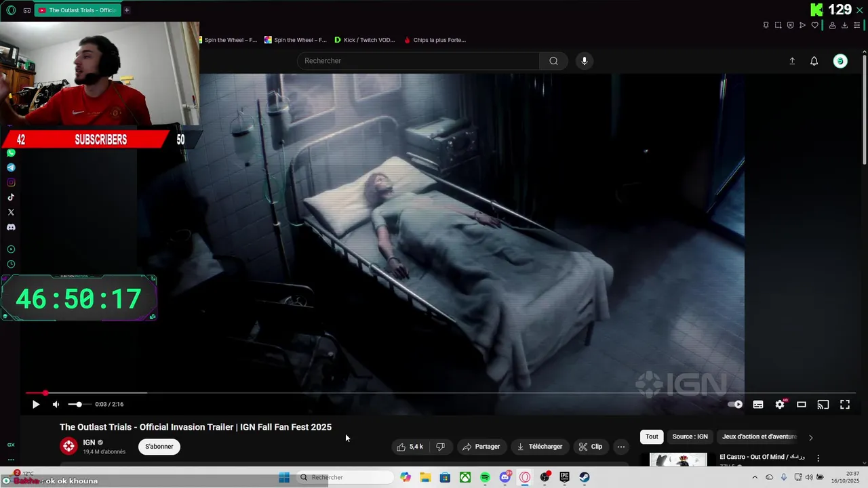Open the Opera GX main menu logo
This screenshot has height=488, width=868.
click(11, 10)
